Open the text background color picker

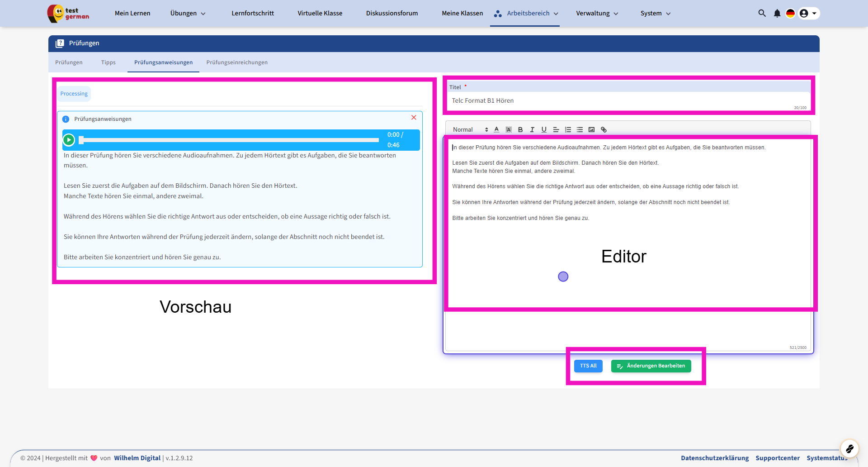click(509, 130)
